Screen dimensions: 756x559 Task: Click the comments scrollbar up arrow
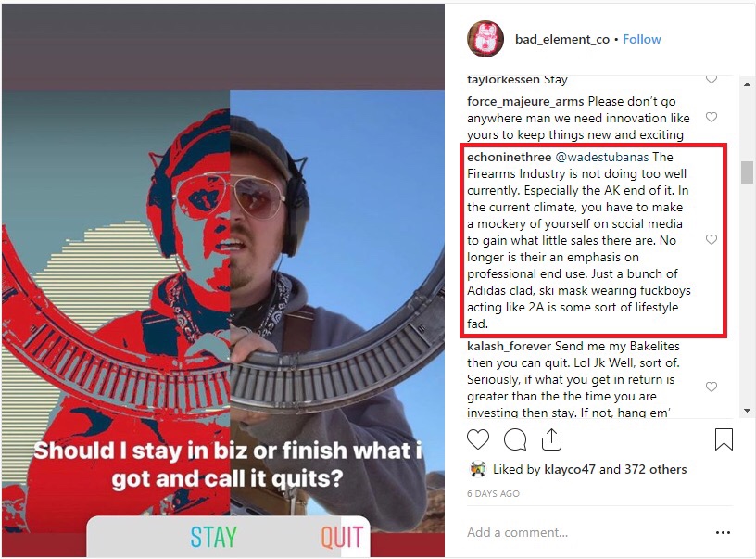747,84
